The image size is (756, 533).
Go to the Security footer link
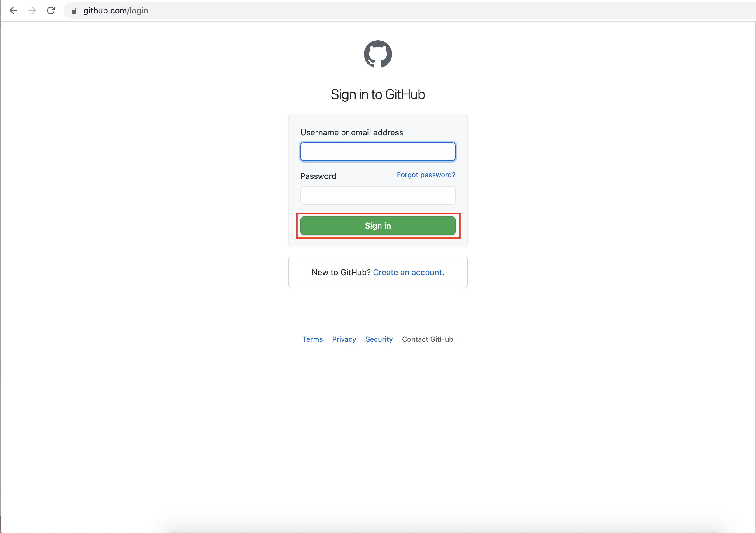379,339
